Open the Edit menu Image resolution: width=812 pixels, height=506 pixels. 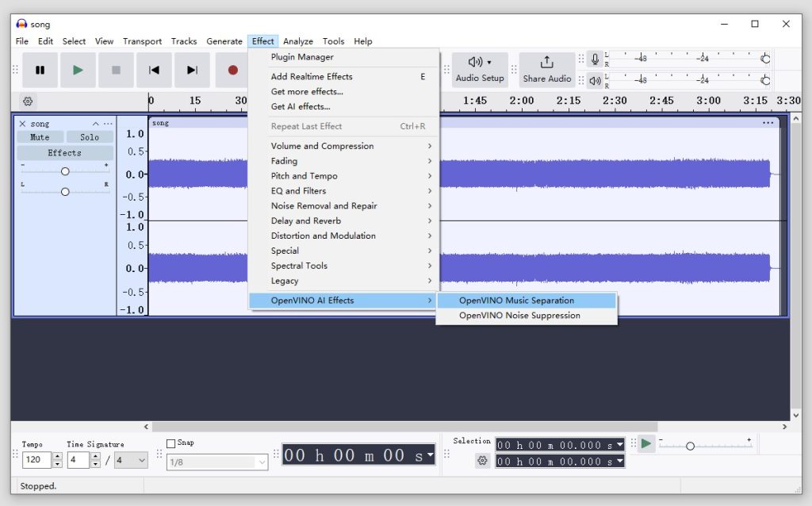click(x=45, y=41)
